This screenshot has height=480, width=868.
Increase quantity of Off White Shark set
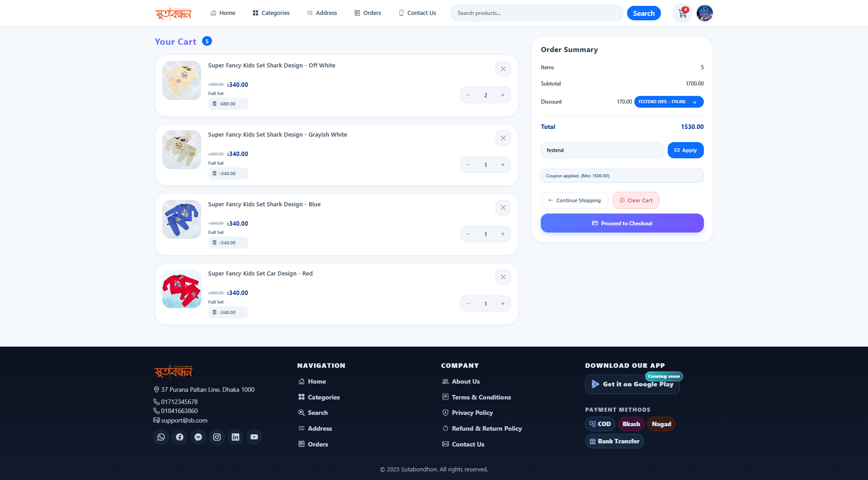click(502, 95)
